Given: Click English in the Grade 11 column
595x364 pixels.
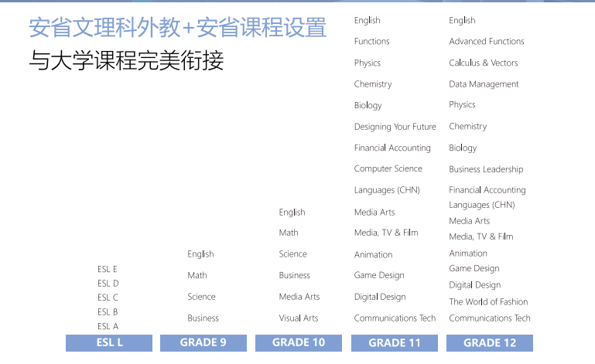Looking at the screenshot, I should pyautogui.click(x=368, y=20).
